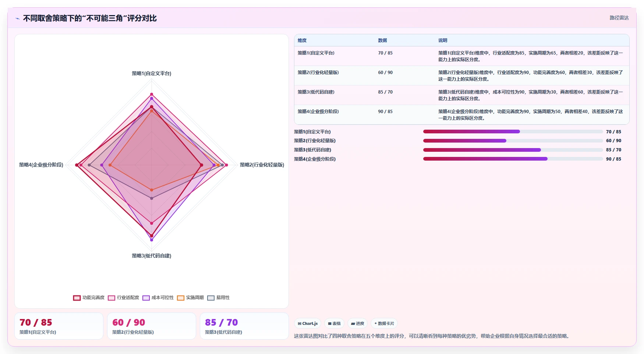Click the radar axis label 策略3(低代码自建)
Viewport: 644px width, 354px height.
(x=152, y=256)
